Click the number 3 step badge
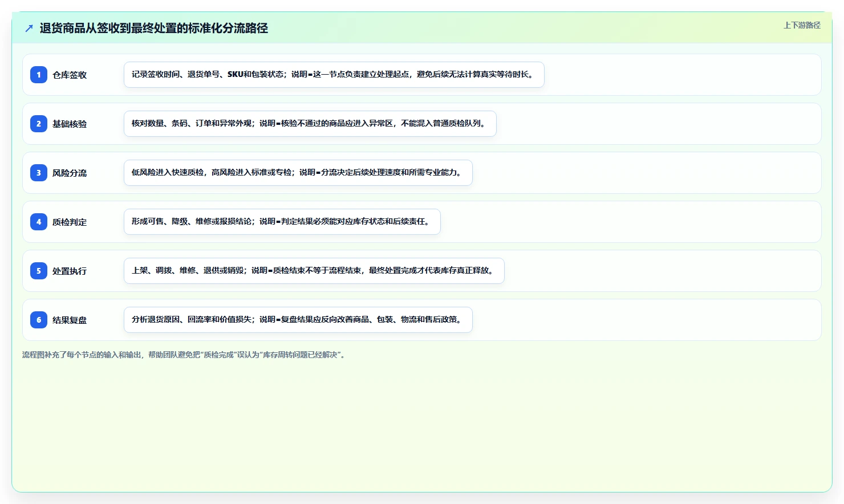This screenshot has width=844, height=504. (x=39, y=173)
